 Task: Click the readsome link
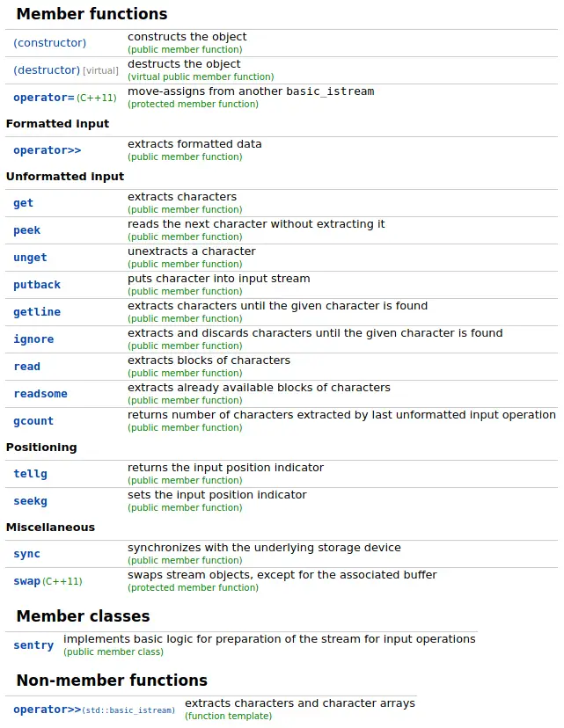coord(40,394)
